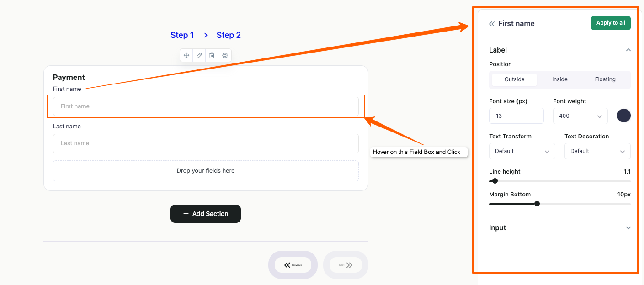Select Floating label position

tap(605, 79)
